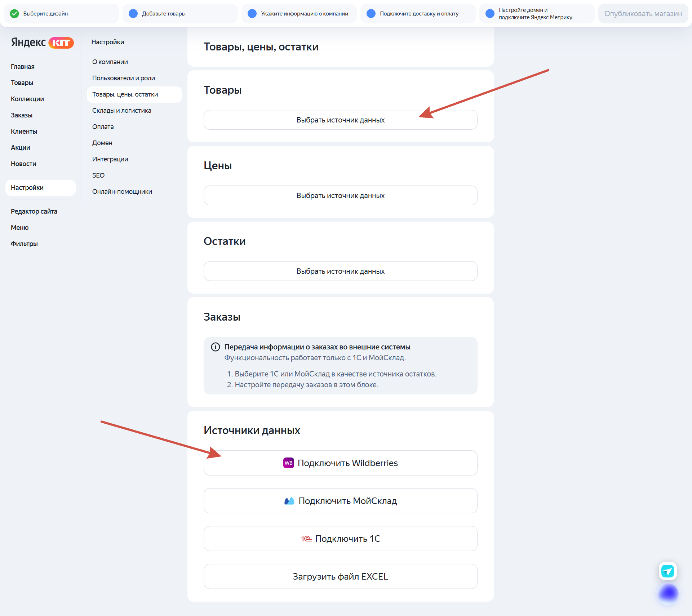Viewport: 692px width, 616px height.
Task: Open the Telegram chat icon
Action: [x=668, y=571]
